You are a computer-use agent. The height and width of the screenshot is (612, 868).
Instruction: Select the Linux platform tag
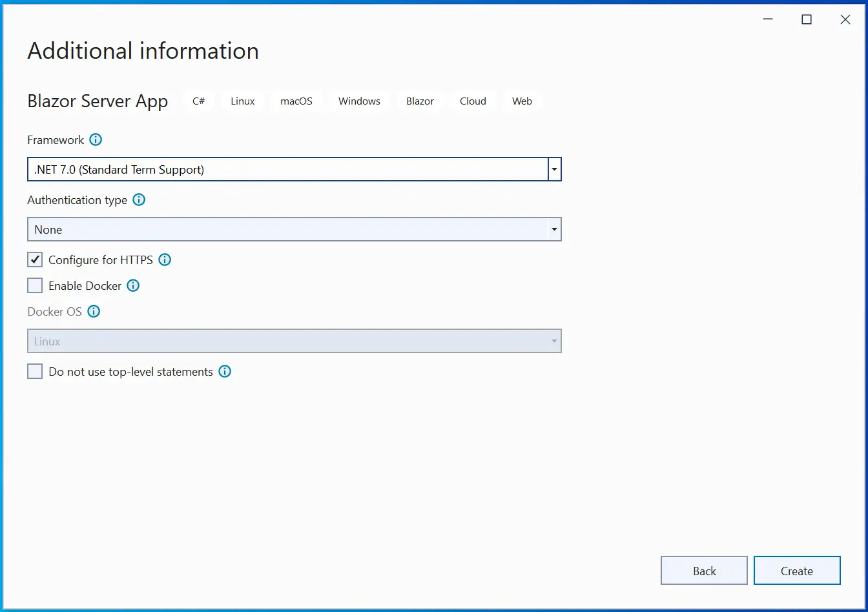(242, 101)
